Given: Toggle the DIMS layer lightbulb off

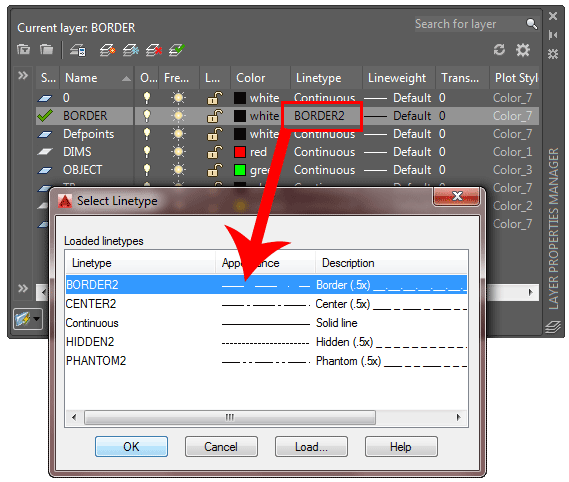Looking at the screenshot, I should (147, 152).
